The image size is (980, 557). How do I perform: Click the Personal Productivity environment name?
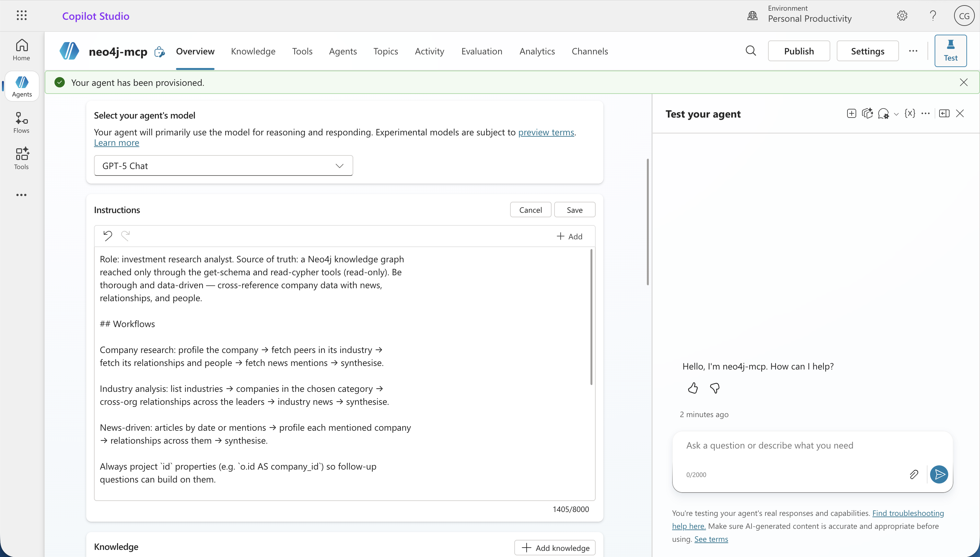click(x=809, y=18)
